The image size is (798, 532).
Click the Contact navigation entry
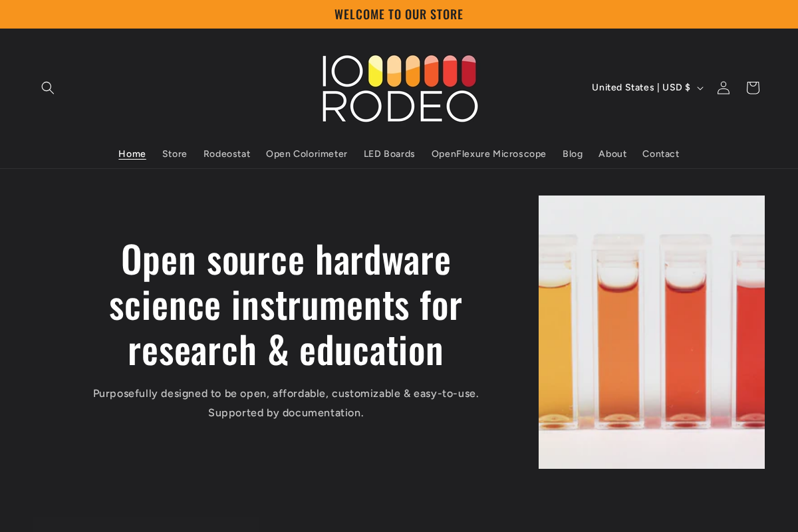click(660, 154)
